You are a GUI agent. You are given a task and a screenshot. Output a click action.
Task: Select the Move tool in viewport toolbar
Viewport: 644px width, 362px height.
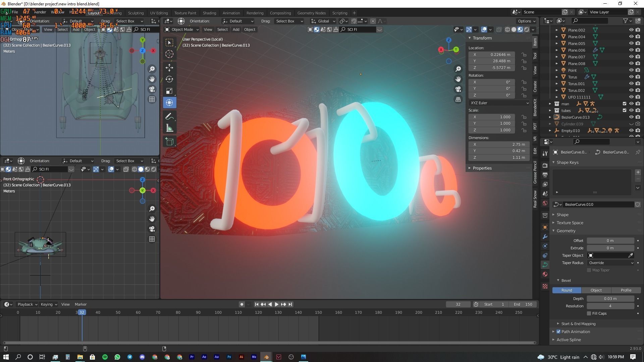point(169,68)
